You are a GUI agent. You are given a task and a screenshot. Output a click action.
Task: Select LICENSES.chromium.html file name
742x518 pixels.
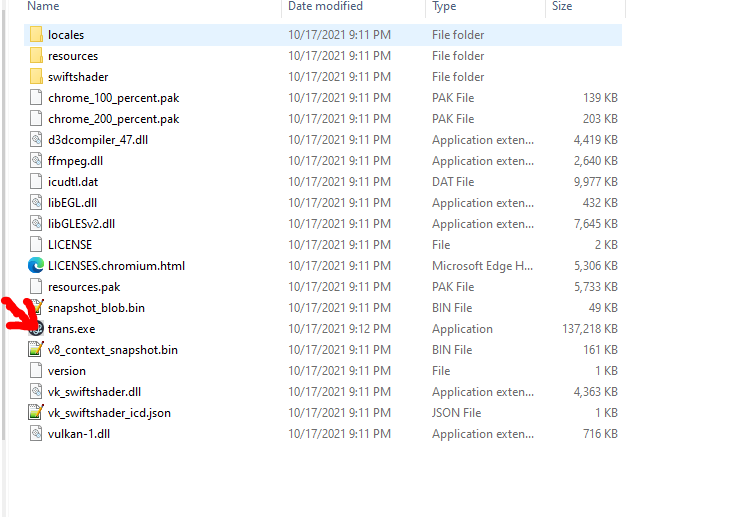pos(116,266)
